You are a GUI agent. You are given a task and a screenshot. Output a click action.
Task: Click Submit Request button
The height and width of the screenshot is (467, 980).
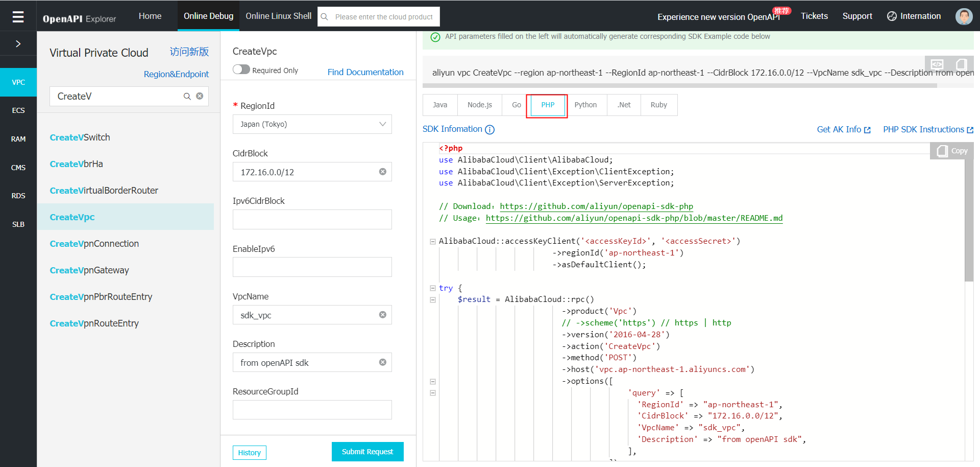click(367, 452)
